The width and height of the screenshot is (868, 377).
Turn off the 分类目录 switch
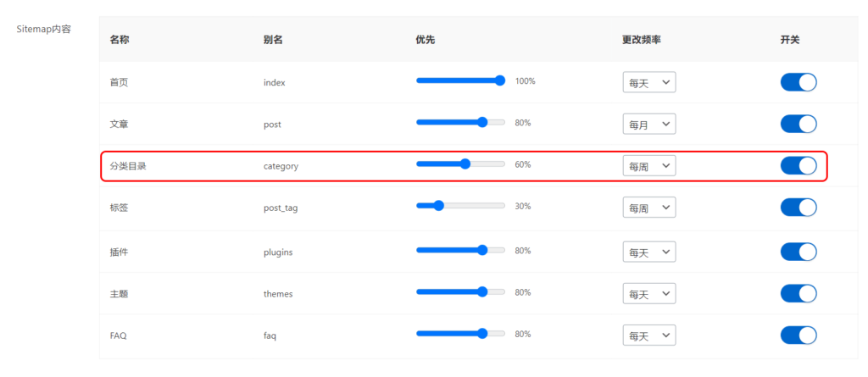(798, 165)
